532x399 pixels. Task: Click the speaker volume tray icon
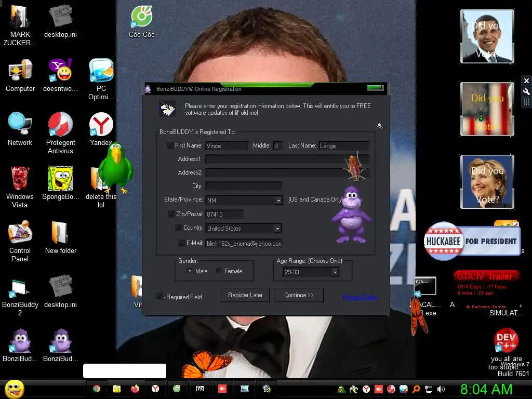(441, 389)
